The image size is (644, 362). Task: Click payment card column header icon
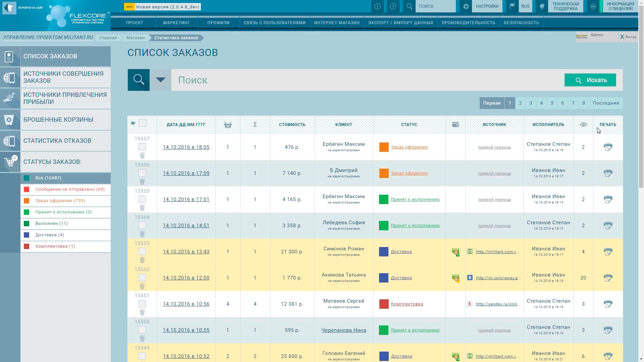[x=455, y=125]
